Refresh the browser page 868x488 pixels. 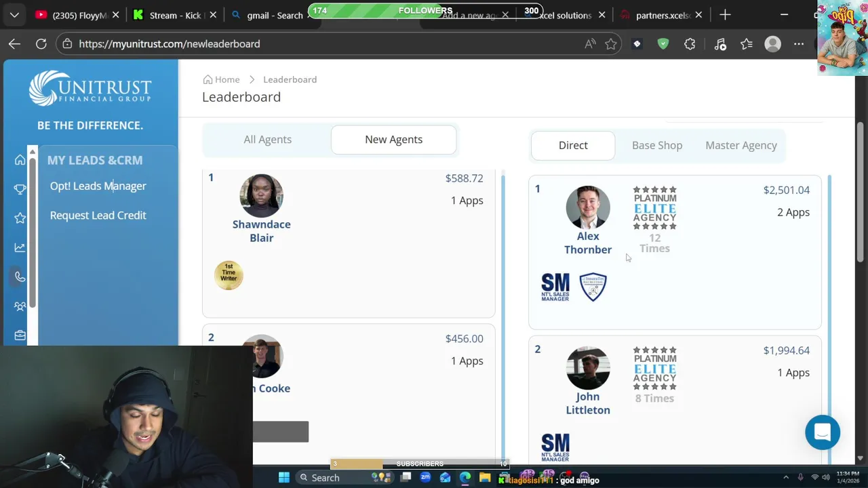click(x=41, y=44)
